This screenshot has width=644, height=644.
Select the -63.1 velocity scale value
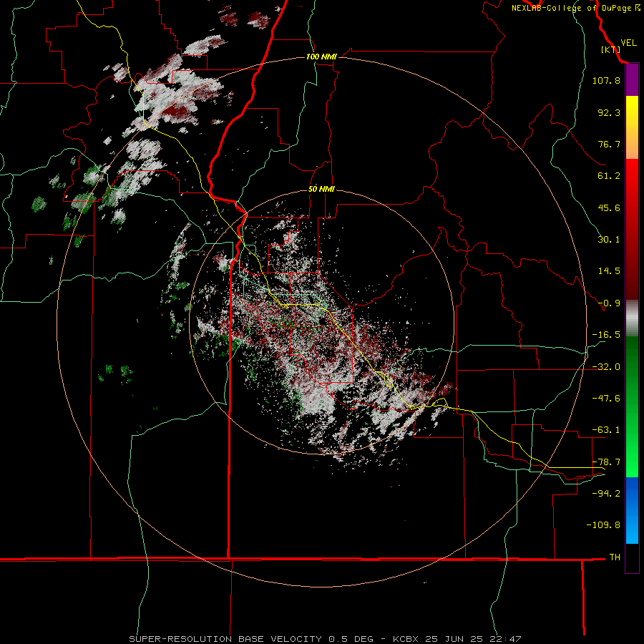[x=606, y=430]
